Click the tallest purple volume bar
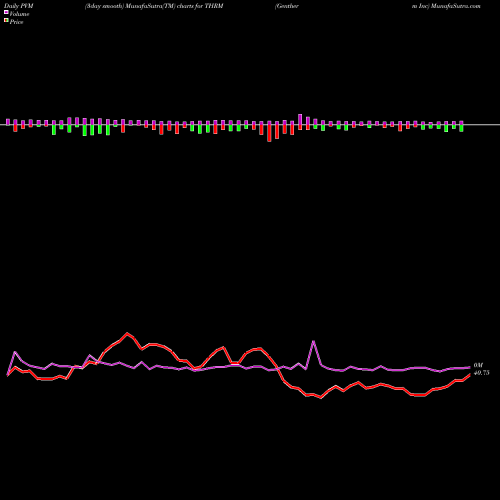The width and height of the screenshot is (500, 500). click(300, 119)
